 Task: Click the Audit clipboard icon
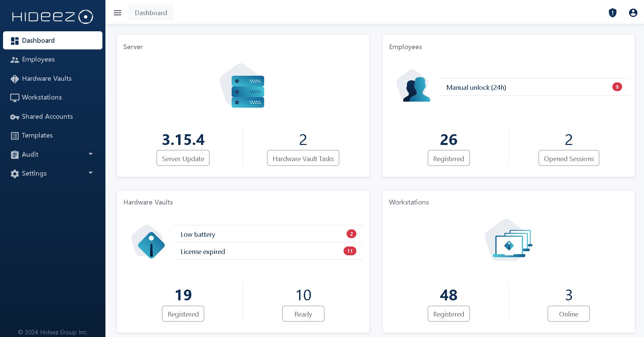[x=15, y=154]
